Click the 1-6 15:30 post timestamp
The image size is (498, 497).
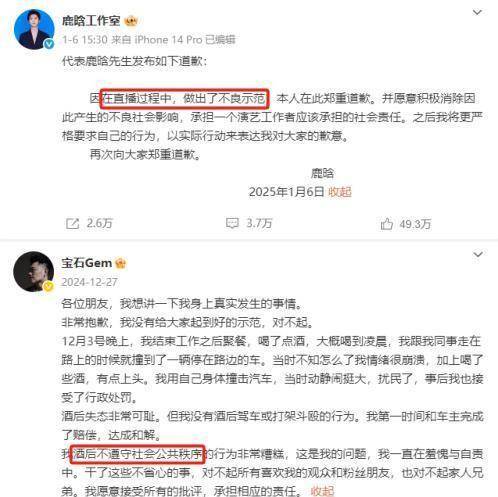85,40
